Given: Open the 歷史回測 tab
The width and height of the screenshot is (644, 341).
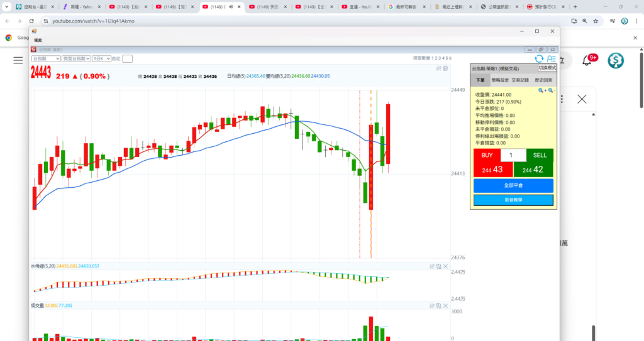Looking at the screenshot, I should coord(543,80).
